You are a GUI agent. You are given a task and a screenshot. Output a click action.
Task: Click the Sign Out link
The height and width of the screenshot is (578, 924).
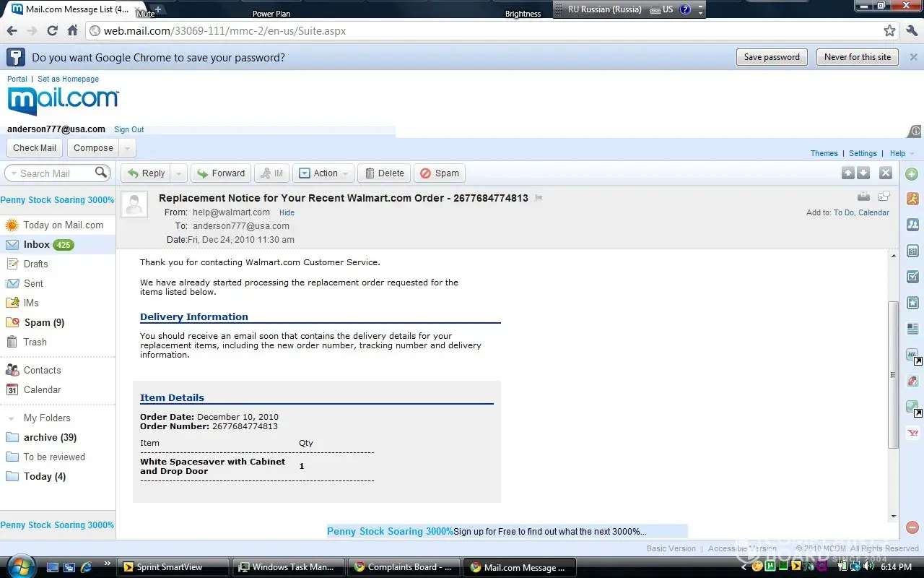(x=128, y=130)
